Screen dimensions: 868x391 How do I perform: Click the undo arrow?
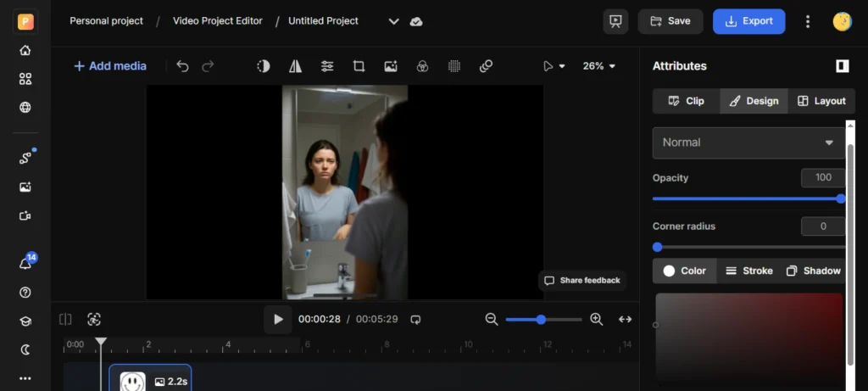(x=182, y=66)
